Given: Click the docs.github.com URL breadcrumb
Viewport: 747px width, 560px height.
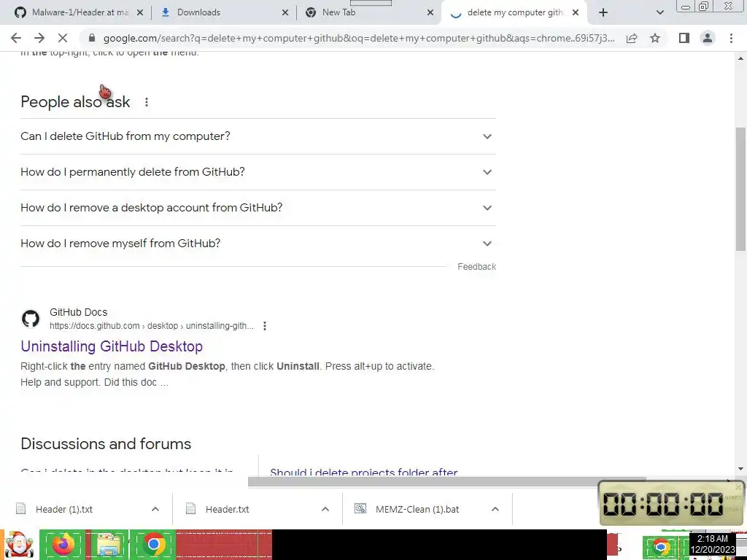Looking at the screenshot, I should coord(152,326).
